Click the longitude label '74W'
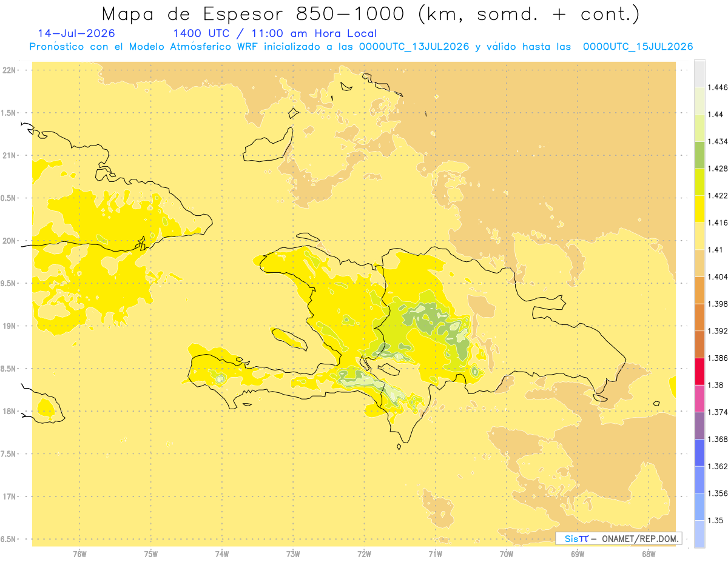The width and height of the screenshot is (728, 562). 222,554
